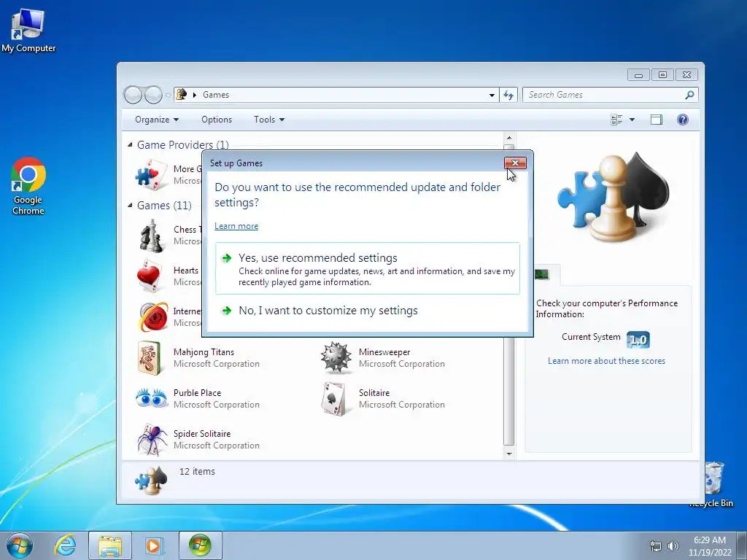Click the Back navigation button
Screen dimensions: 747x560
pos(133,95)
